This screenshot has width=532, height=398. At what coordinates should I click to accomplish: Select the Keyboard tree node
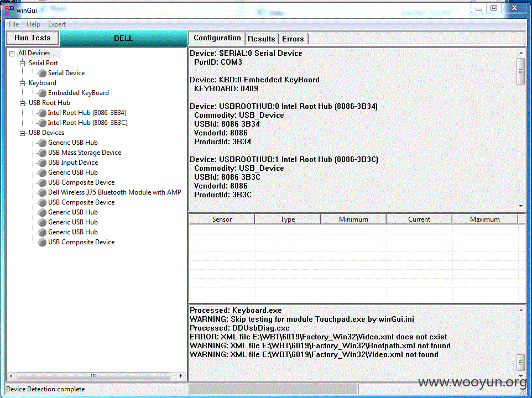click(43, 83)
